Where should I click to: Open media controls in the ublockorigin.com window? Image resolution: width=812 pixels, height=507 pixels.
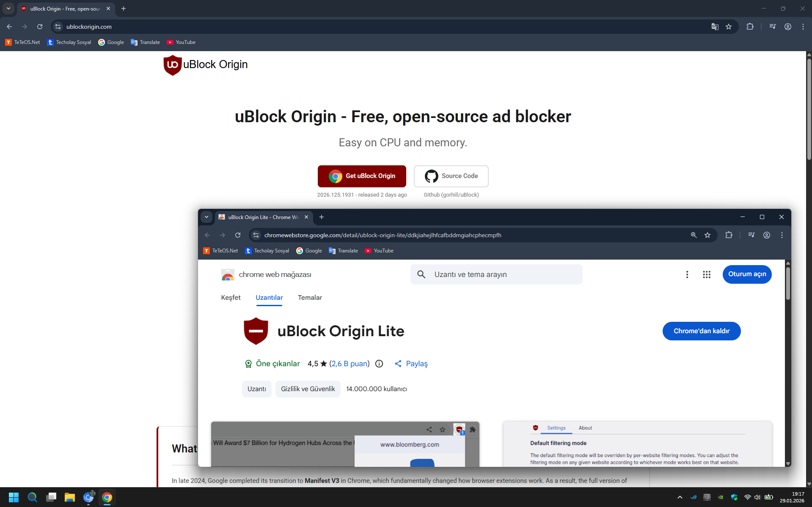773,27
